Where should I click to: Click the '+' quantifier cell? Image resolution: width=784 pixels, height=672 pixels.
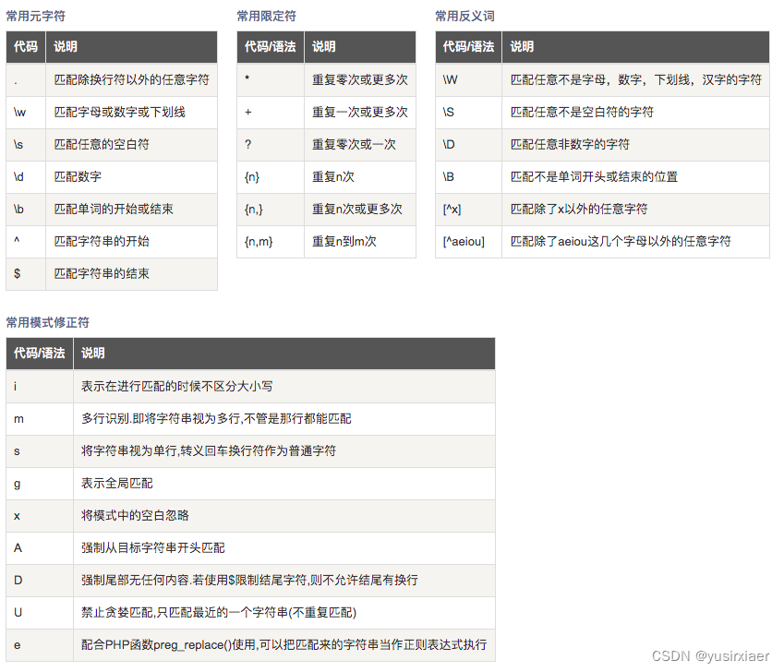[271, 113]
